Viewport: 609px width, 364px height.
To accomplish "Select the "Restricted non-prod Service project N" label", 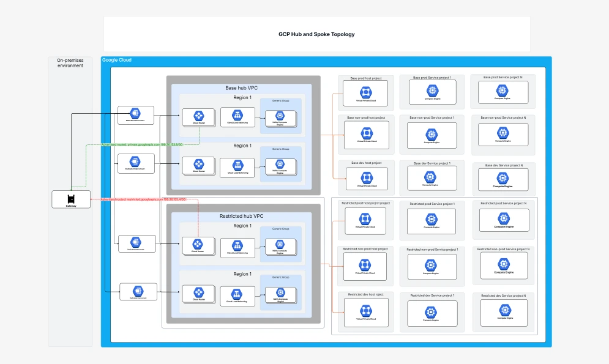I will [503, 249].
